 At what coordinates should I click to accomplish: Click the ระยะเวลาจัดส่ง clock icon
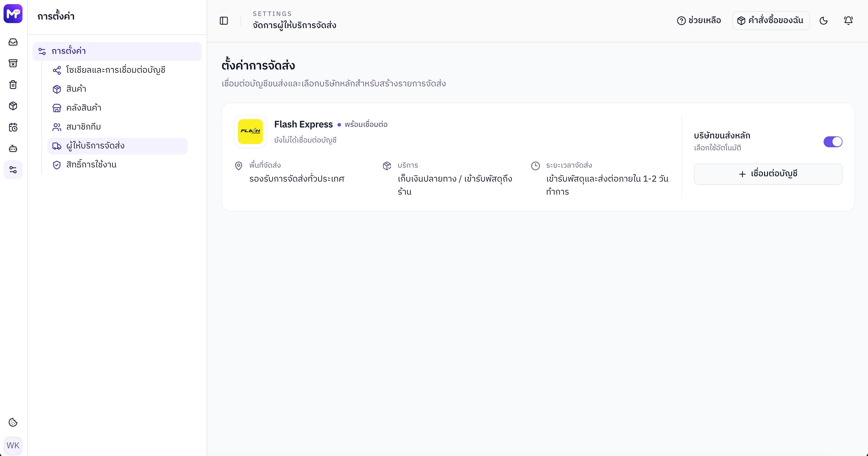[x=536, y=166]
